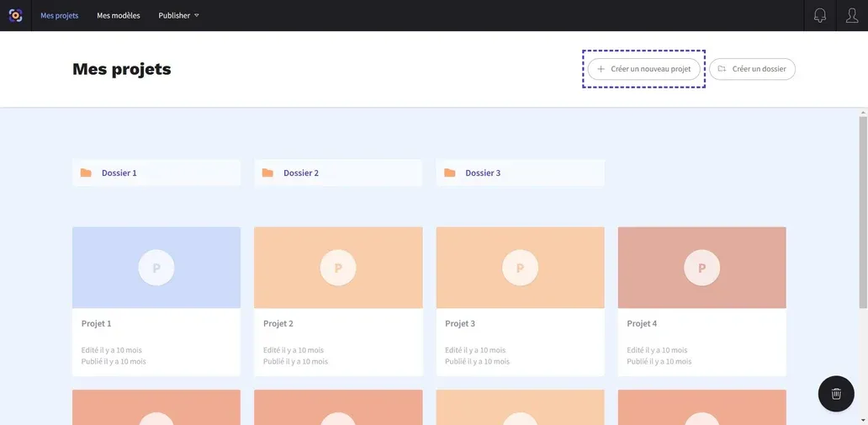
Task: Open Mes modèles in the navigation
Action: (x=119, y=15)
